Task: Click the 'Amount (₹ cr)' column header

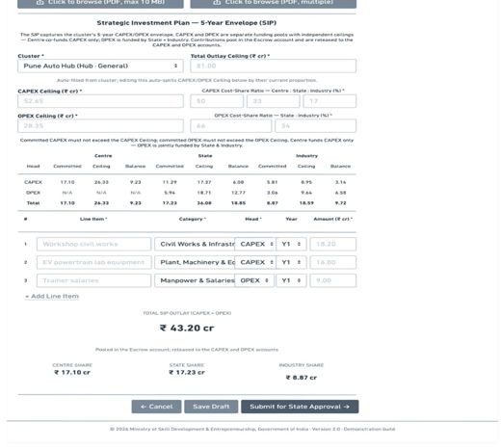Action: [332, 219]
